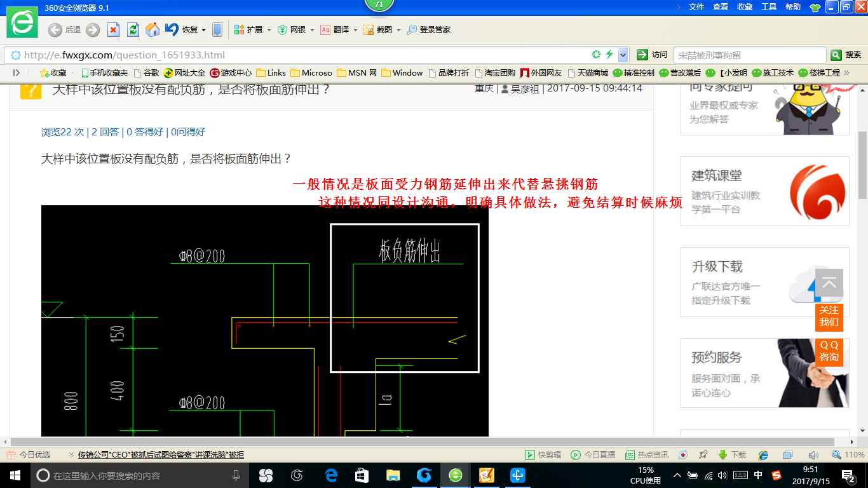Image resolution: width=868 pixels, height=488 pixels.
Task: Click the search box with 宋喆被刑事拘留
Action: point(750,55)
